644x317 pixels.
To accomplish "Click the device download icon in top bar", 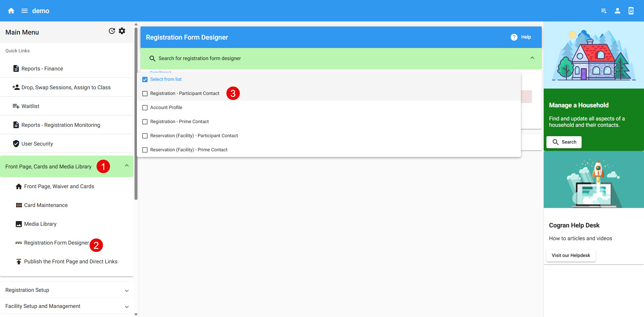I will point(631,11).
